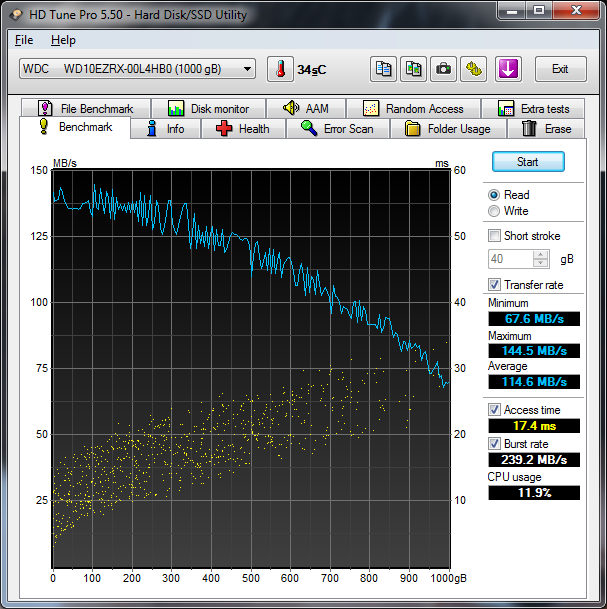Screen dimensions: 607x609
Task: Uncheck the Transfer rate checkbox
Action: point(494,285)
